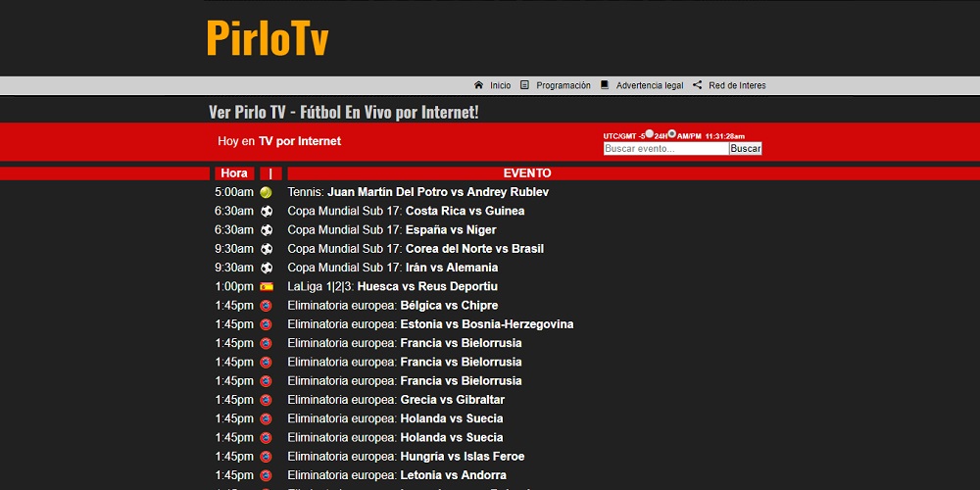Click the Ver Pirlo TV Fútbol En Vivo title
The height and width of the screenshot is (490, 980).
(x=344, y=113)
